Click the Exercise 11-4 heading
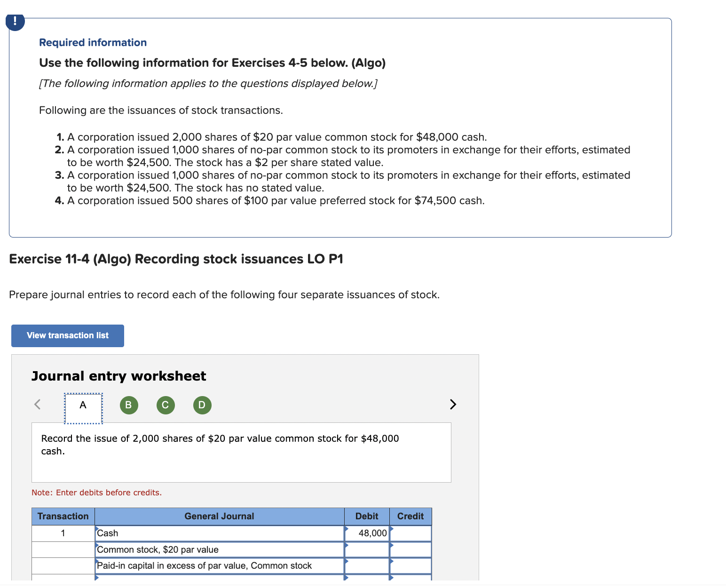This screenshot has height=588, width=726. click(176, 259)
